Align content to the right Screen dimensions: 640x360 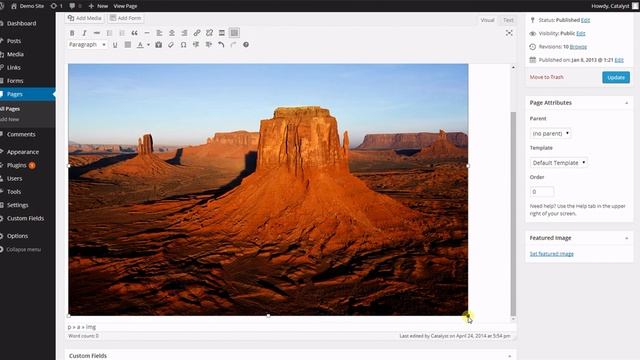[x=184, y=33]
